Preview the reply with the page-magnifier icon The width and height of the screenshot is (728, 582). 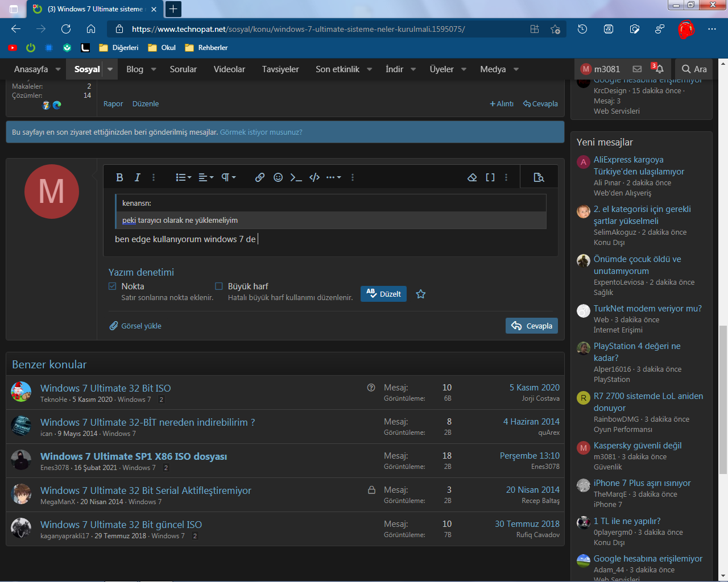[x=539, y=177]
